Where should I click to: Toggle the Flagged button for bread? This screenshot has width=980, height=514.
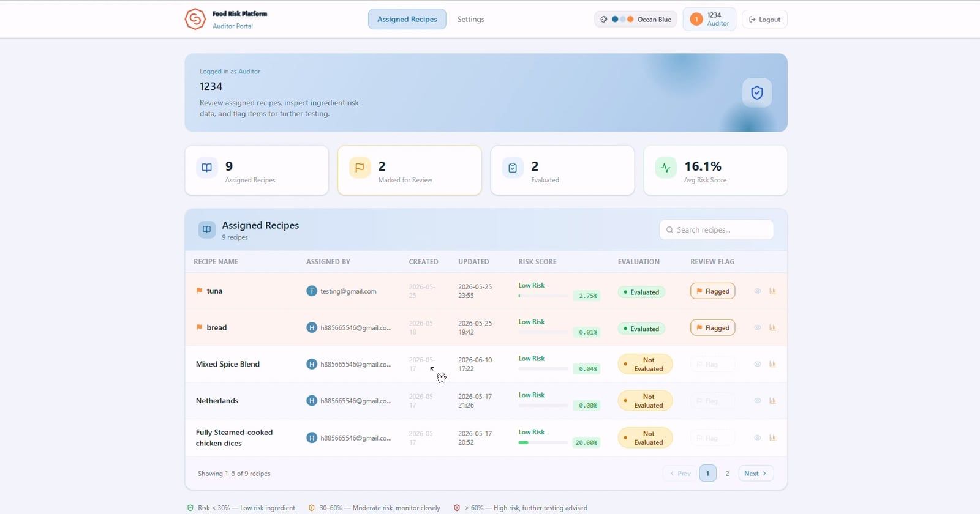coord(712,328)
